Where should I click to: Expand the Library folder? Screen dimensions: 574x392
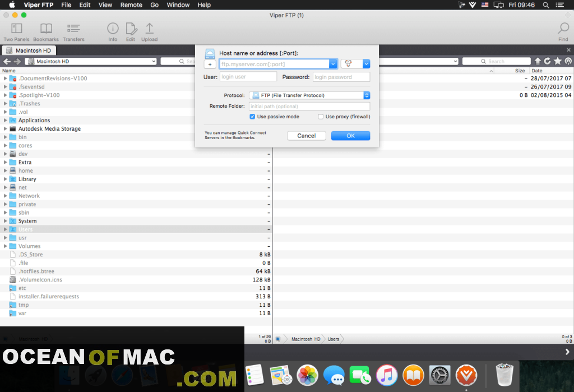pyautogui.click(x=5, y=179)
